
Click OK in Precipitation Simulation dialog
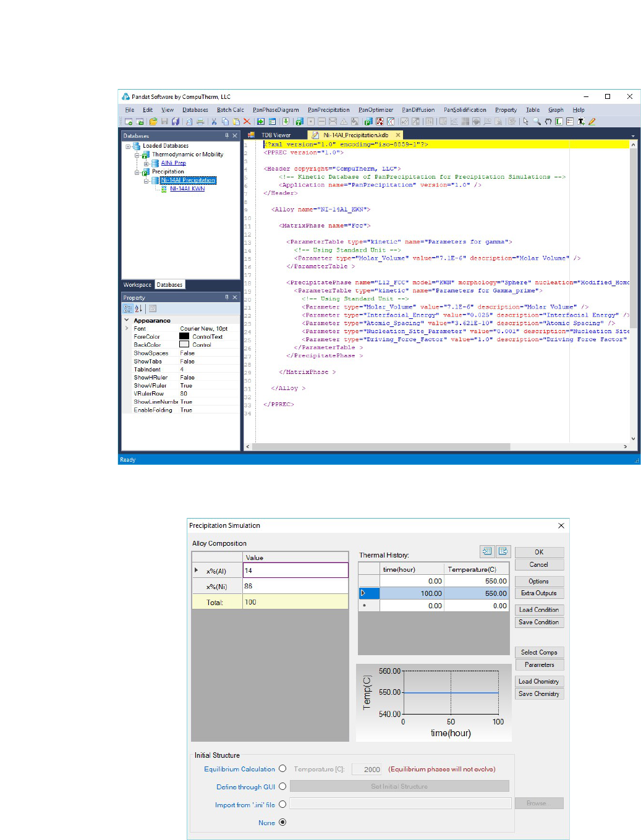point(539,552)
